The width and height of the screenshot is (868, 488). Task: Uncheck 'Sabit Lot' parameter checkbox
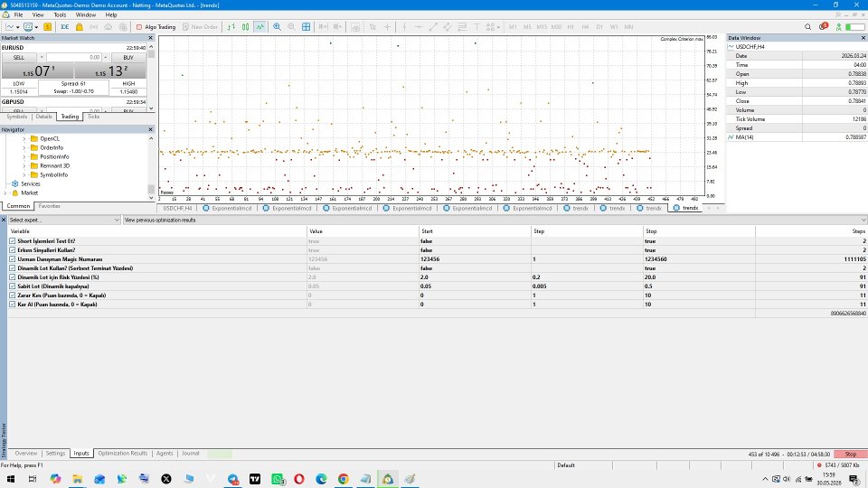click(12, 286)
